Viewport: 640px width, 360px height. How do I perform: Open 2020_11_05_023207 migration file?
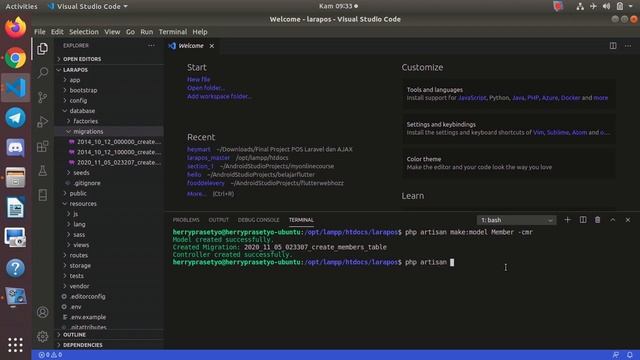pos(110,162)
